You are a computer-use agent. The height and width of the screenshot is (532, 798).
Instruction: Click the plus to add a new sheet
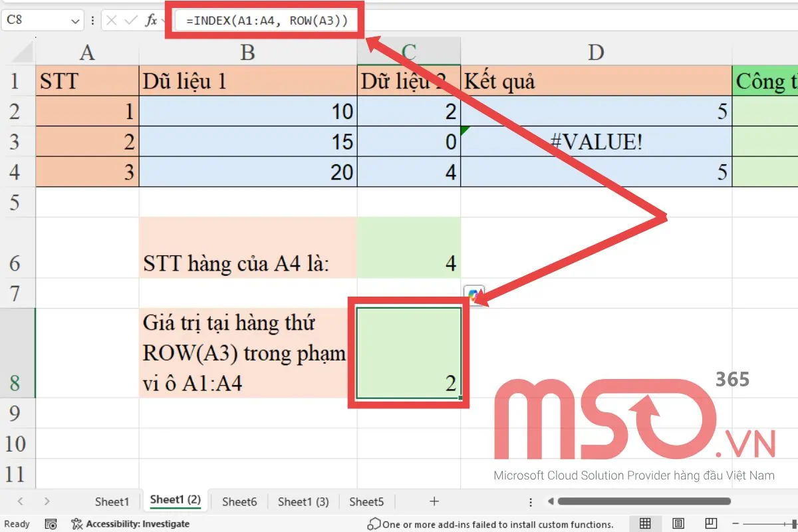[434, 501]
